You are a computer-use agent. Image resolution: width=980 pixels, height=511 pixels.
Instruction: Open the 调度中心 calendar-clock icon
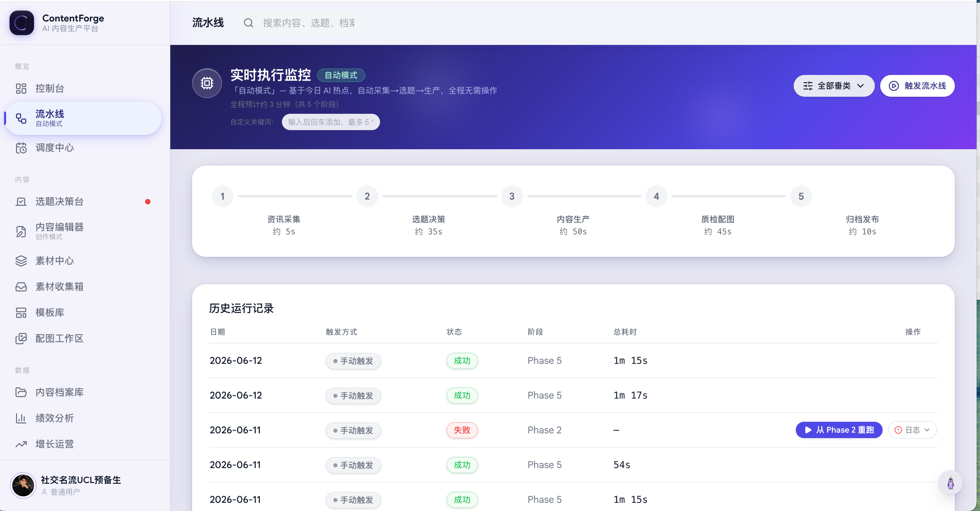[x=21, y=148]
